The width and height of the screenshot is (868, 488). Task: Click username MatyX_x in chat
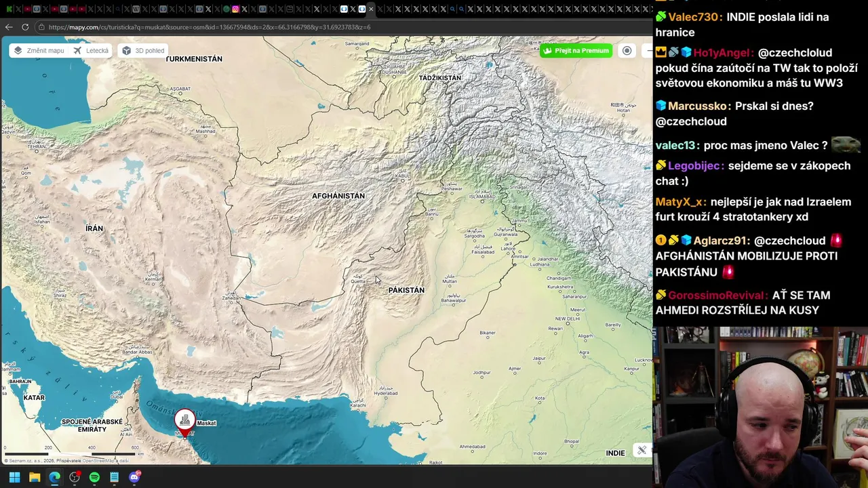point(681,201)
